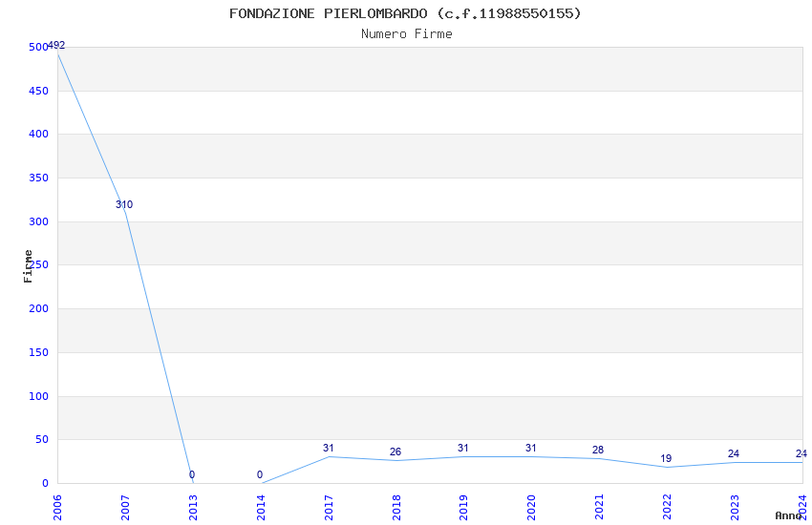
Task: Click the 24 data label above 2023
Action: click(x=734, y=453)
